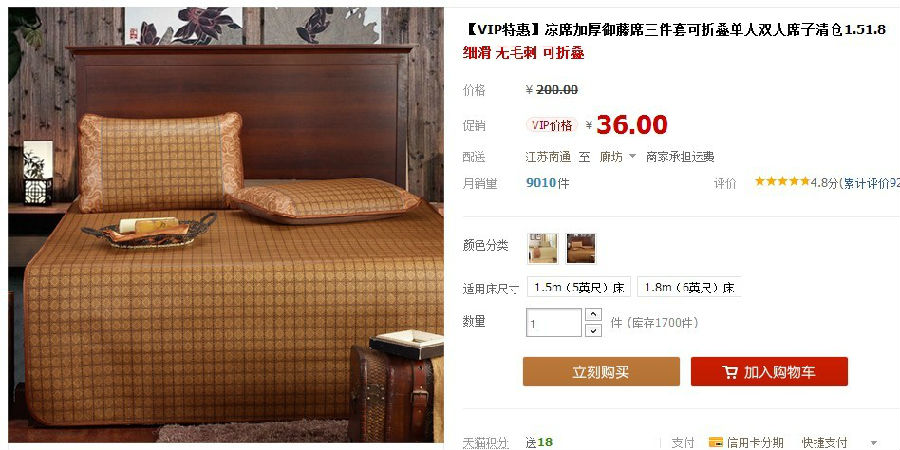Click the five-star rating icons
Viewport: 900px width, 450px height.
(x=782, y=182)
